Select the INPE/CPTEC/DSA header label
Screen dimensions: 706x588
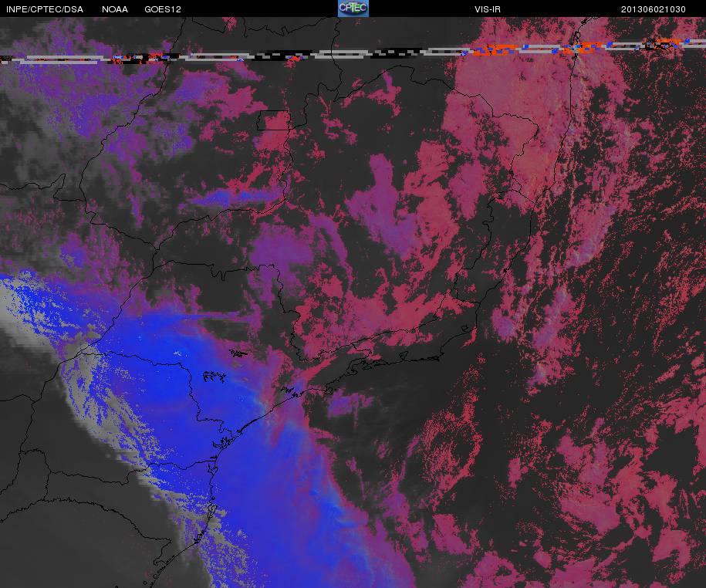point(45,9)
